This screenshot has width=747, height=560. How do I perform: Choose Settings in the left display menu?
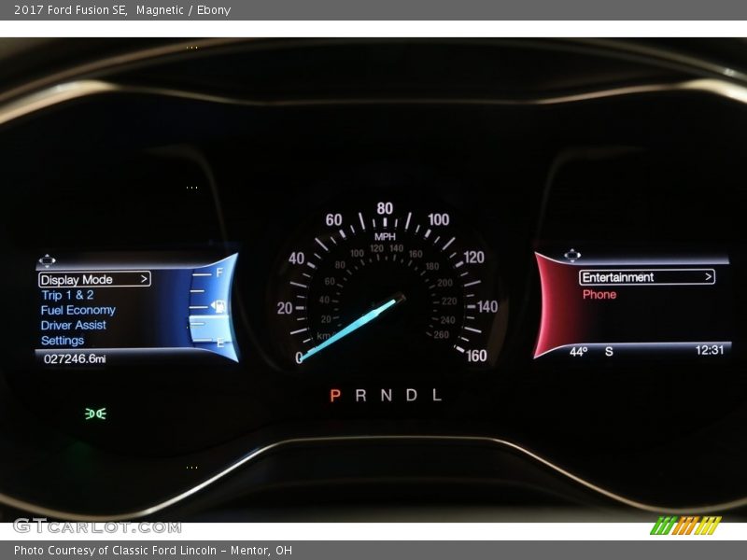(63, 341)
